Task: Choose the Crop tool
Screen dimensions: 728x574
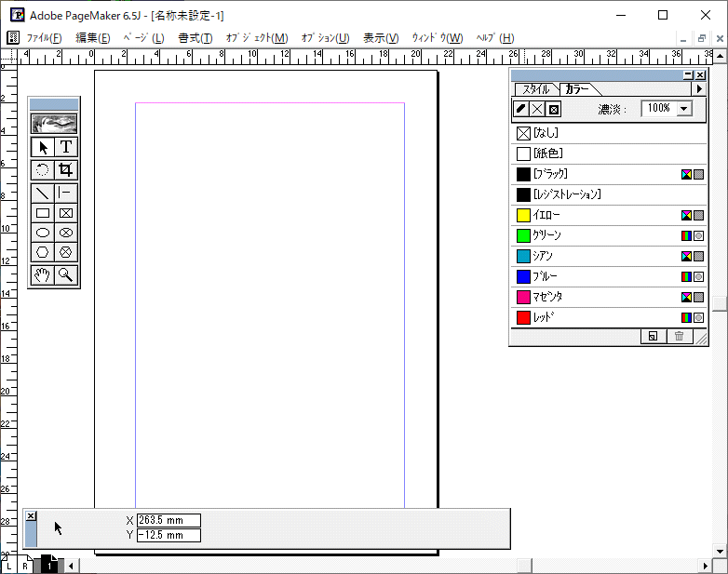Action: (x=66, y=170)
